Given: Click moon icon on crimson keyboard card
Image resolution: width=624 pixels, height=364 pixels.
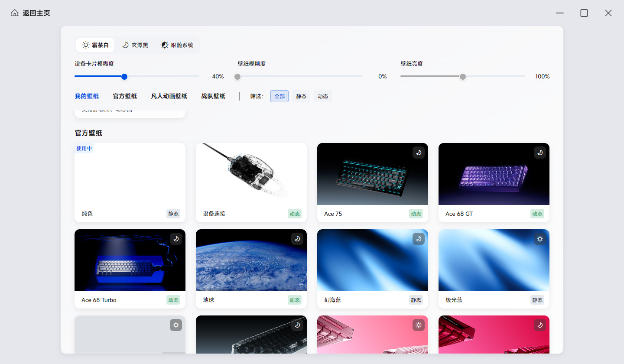Looking at the screenshot, I should [x=540, y=325].
